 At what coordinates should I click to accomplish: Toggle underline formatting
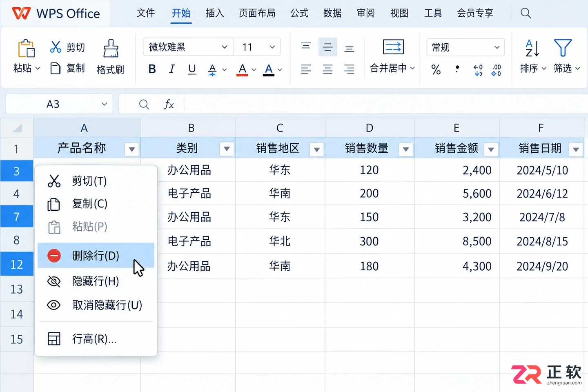coord(192,69)
